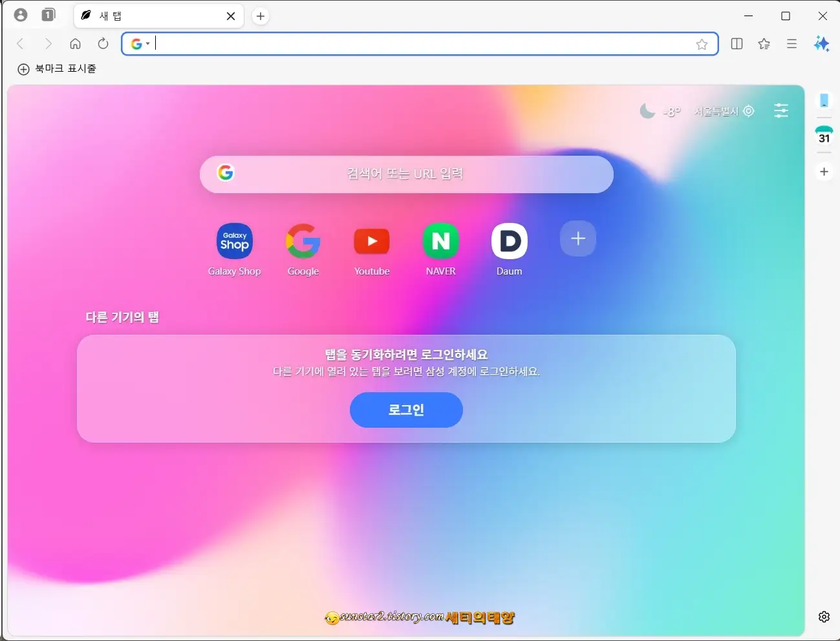
Task: Click the phone widget in the sidebar
Action: [824, 101]
